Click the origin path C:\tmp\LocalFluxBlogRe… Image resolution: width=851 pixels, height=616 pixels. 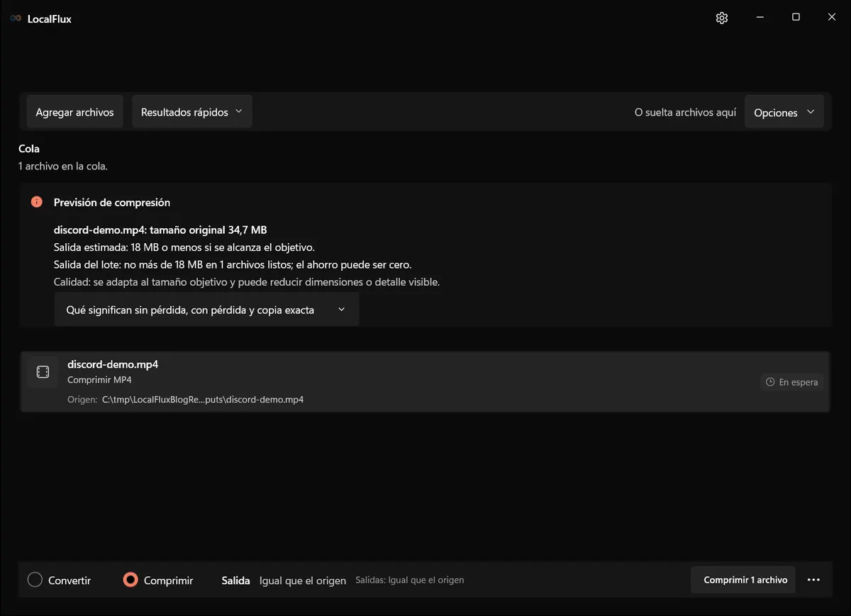tap(203, 399)
